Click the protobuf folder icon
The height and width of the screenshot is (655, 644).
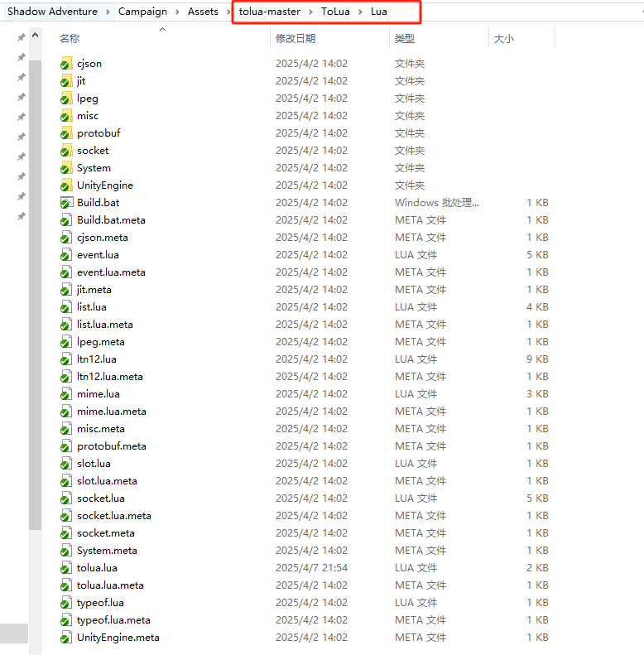click(x=66, y=132)
